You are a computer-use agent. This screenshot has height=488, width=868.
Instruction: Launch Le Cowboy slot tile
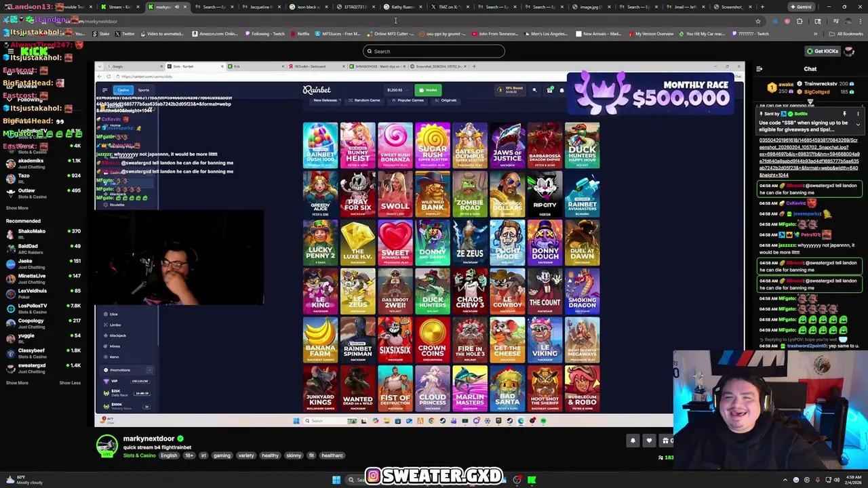click(507, 291)
